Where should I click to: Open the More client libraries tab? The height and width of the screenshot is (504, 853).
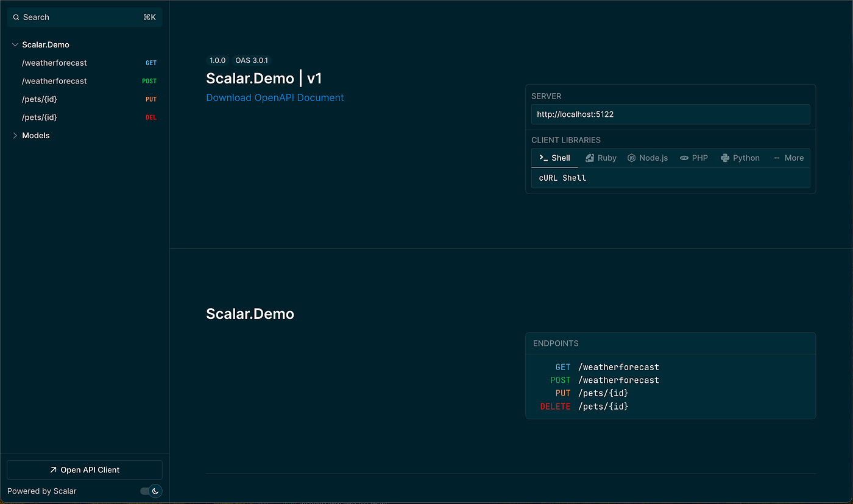pos(788,158)
